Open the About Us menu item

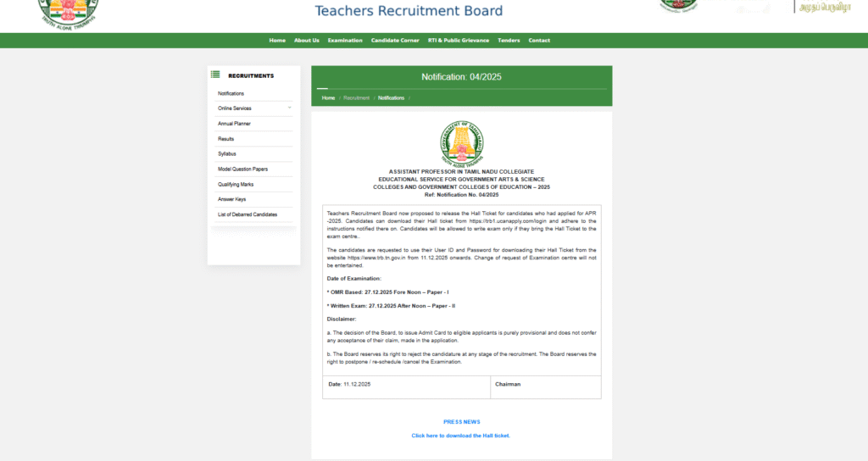(306, 41)
